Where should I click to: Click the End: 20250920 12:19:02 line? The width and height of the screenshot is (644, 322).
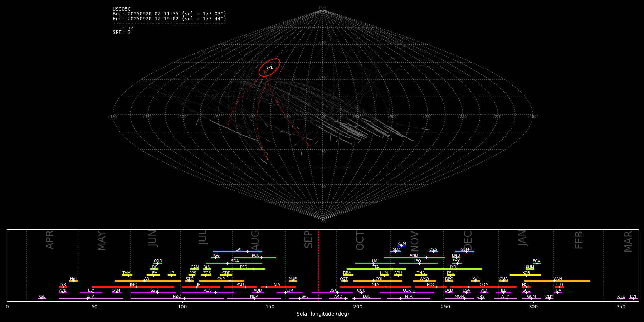click(x=170, y=19)
